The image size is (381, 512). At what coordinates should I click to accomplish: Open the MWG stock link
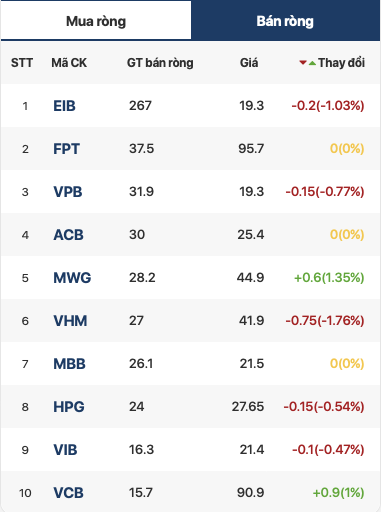72,278
